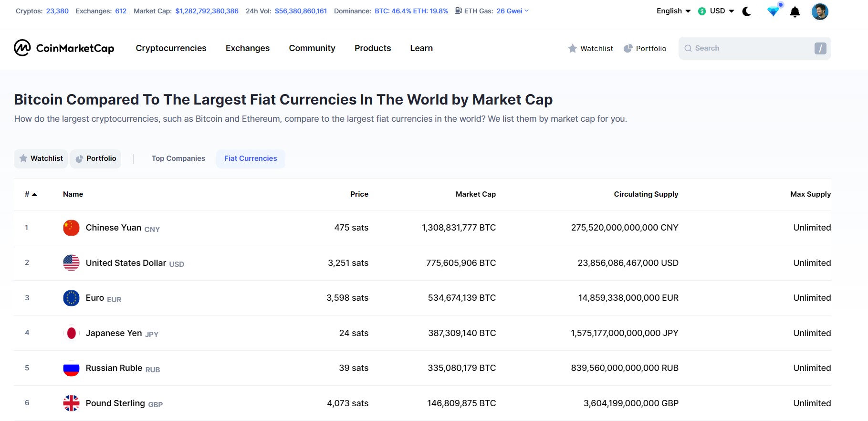Click the Euro flag icon

click(x=71, y=298)
